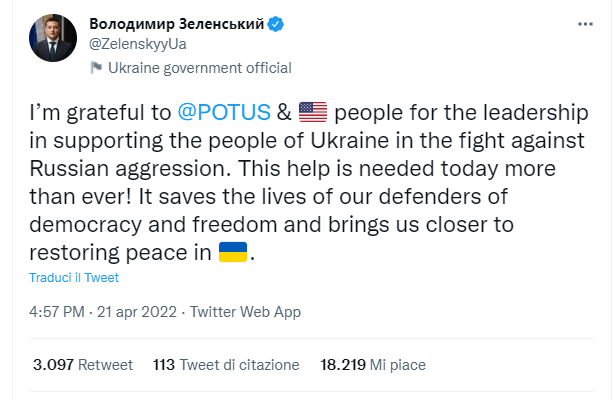Click the Ukraine government official label
This screenshot has width=614, height=400.
coord(200,68)
